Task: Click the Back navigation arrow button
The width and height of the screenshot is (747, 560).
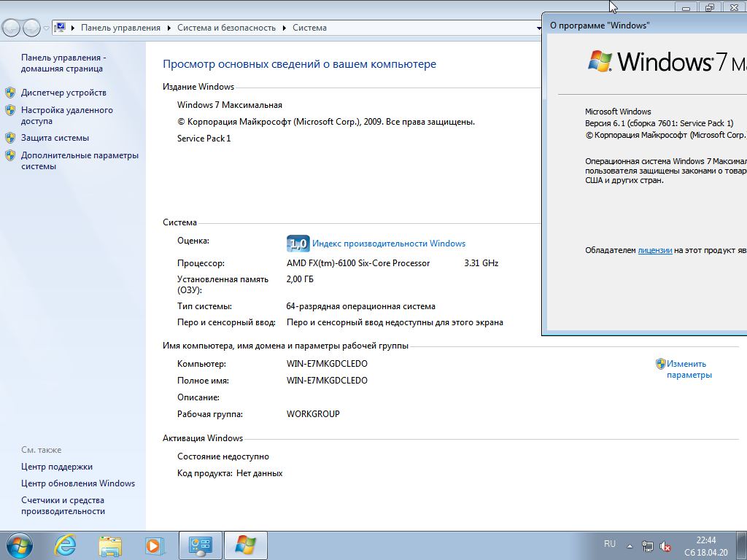Action: [12, 28]
